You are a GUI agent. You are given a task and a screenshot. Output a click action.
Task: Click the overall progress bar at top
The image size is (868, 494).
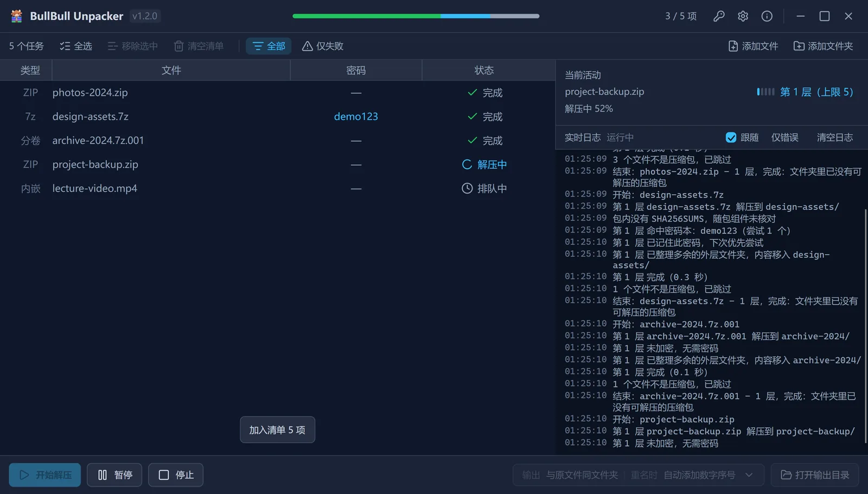coord(416,16)
